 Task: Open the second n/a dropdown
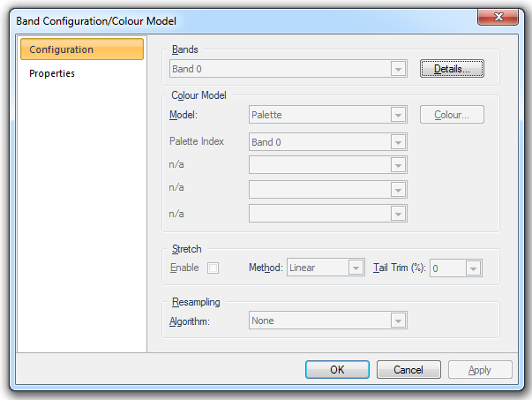point(327,189)
